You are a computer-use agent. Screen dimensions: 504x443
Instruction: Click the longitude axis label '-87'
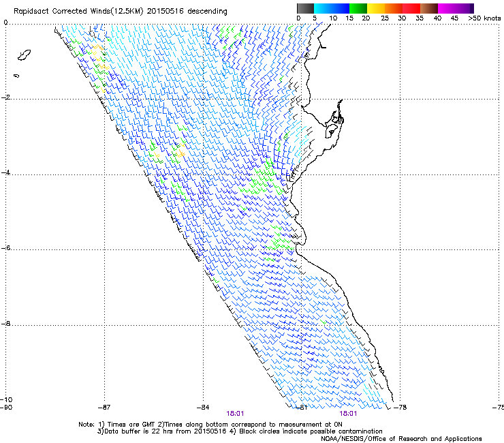(104, 408)
